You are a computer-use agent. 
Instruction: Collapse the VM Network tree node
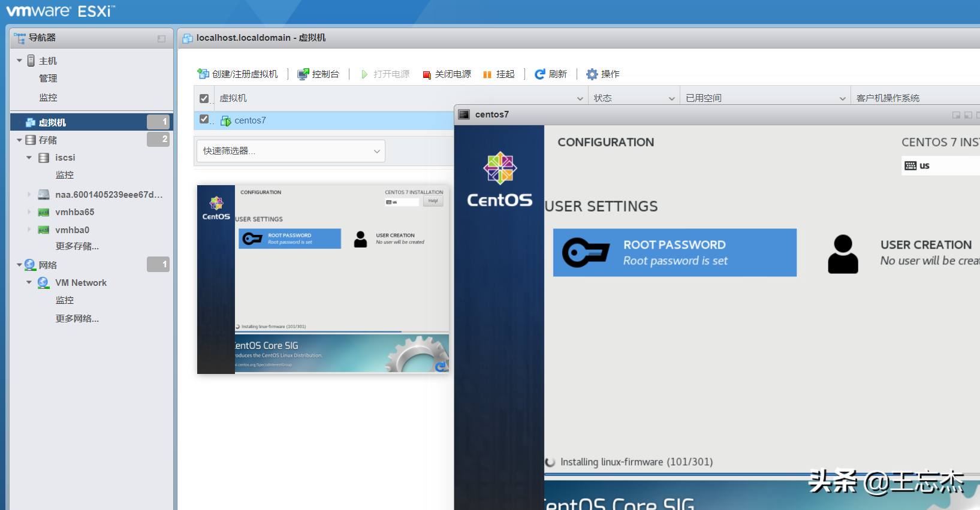coord(29,282)
